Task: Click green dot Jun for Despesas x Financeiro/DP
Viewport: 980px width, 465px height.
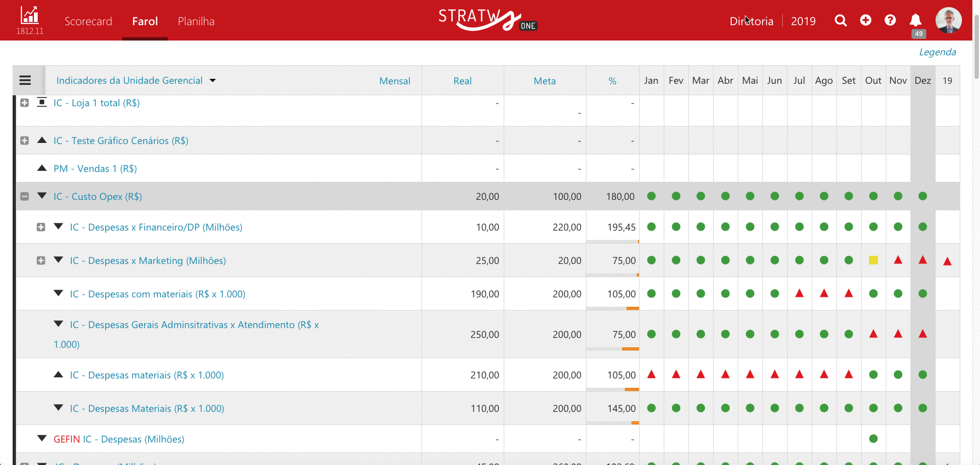Action: 774,227
